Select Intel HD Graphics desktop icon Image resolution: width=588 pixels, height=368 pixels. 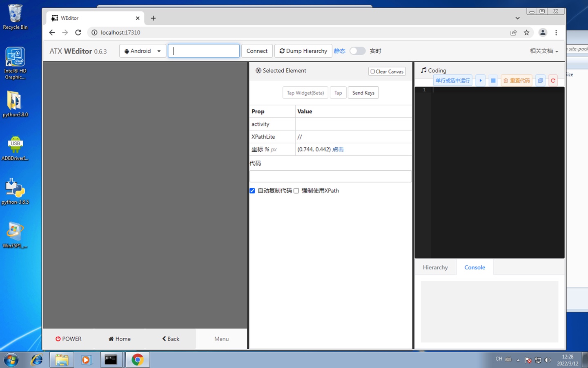point(15,63)
